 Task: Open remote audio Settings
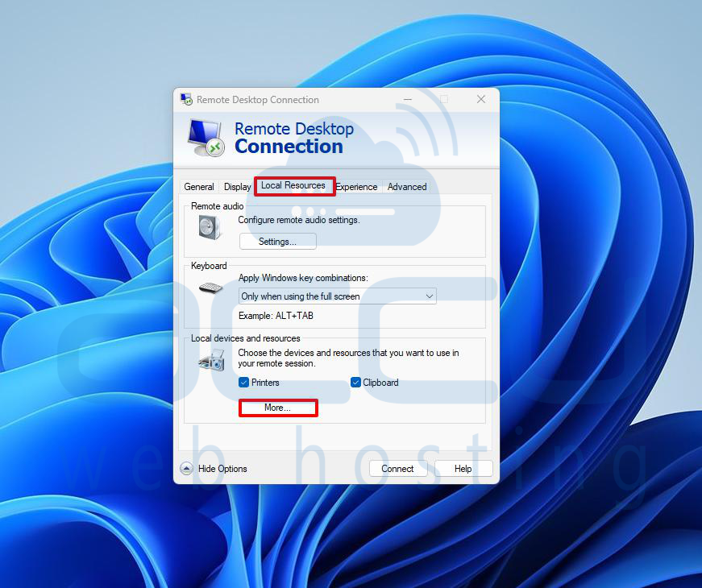point(277,241)
